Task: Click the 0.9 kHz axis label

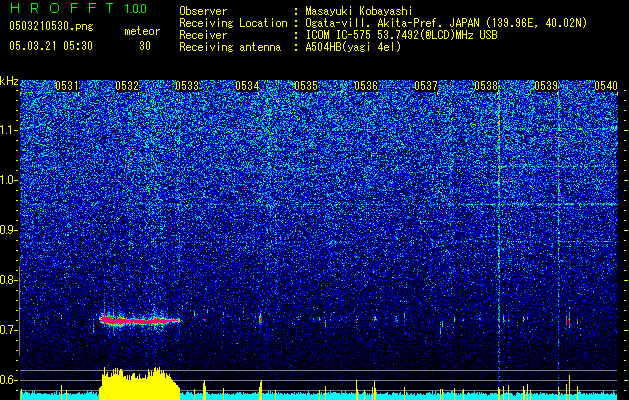Action: [x=8, y=230]
